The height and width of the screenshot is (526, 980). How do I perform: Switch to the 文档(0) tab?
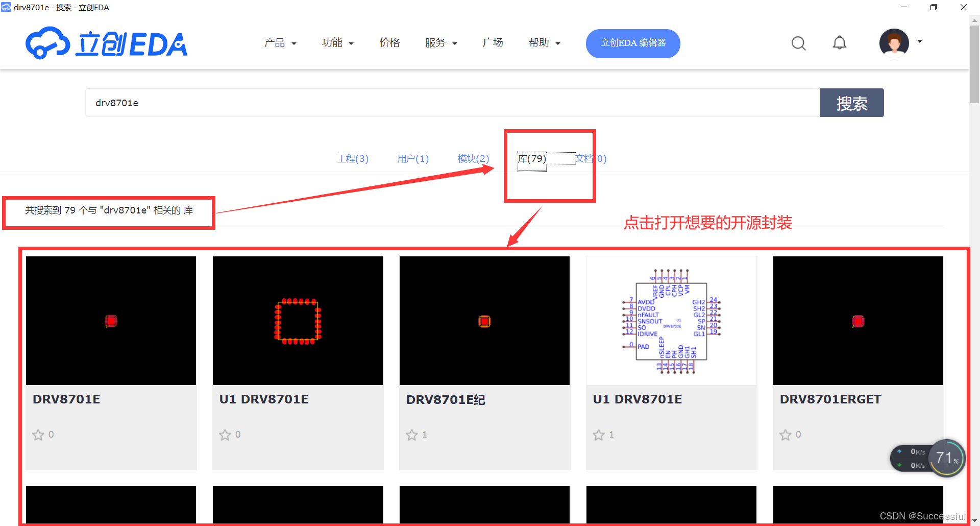point(591,159)
